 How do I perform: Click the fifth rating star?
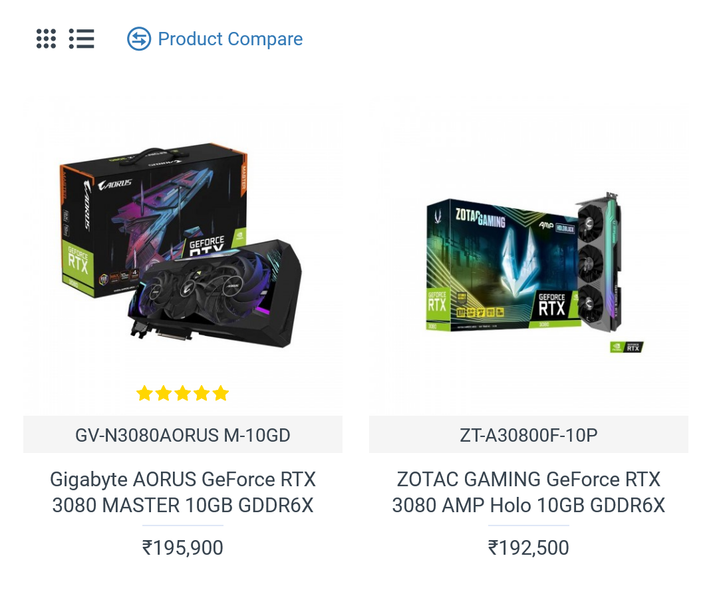(220, 393)
